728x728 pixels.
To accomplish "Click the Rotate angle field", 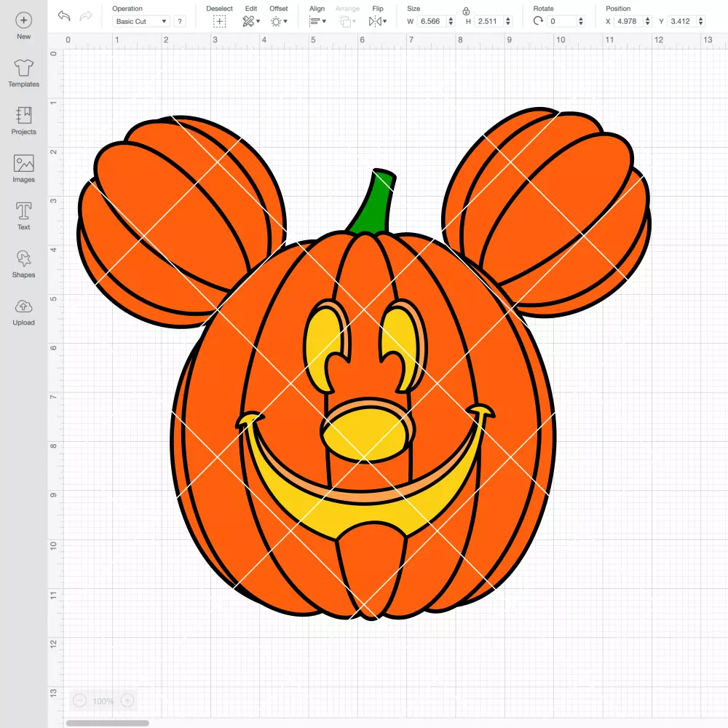I will tap(562, 21).
